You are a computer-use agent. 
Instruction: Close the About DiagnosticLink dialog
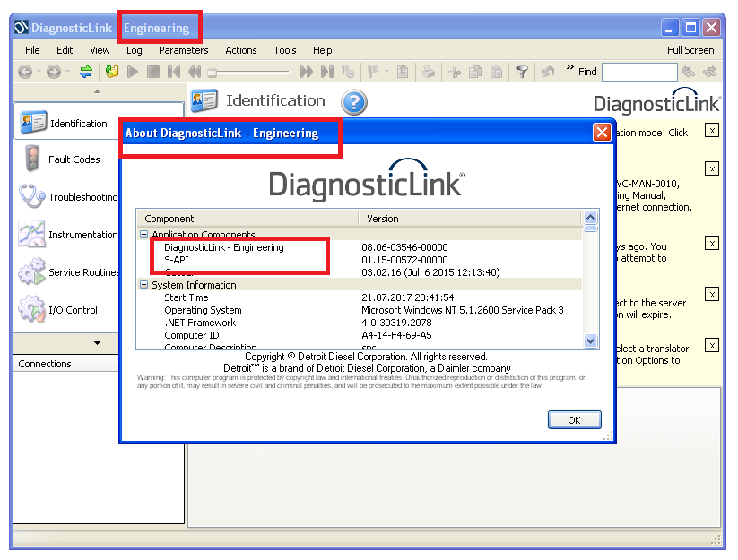602,133
